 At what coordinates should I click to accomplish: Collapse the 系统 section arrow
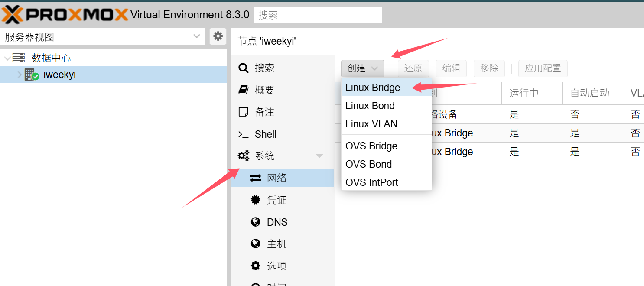[319, 156]
